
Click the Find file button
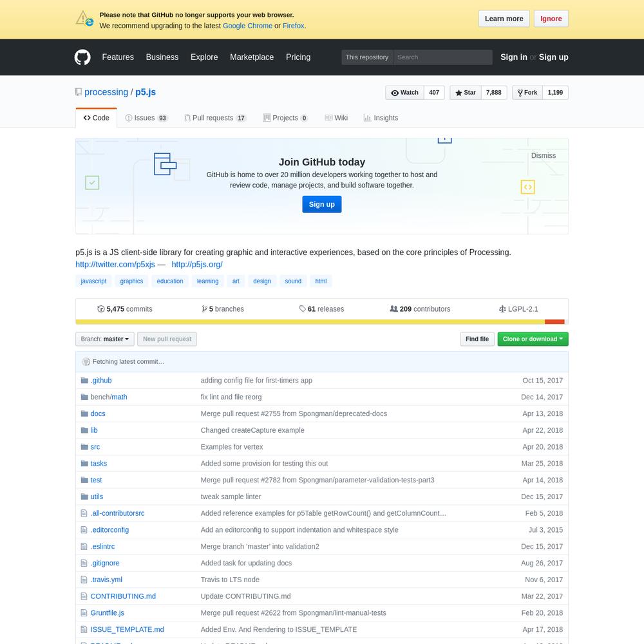(477, 339)
